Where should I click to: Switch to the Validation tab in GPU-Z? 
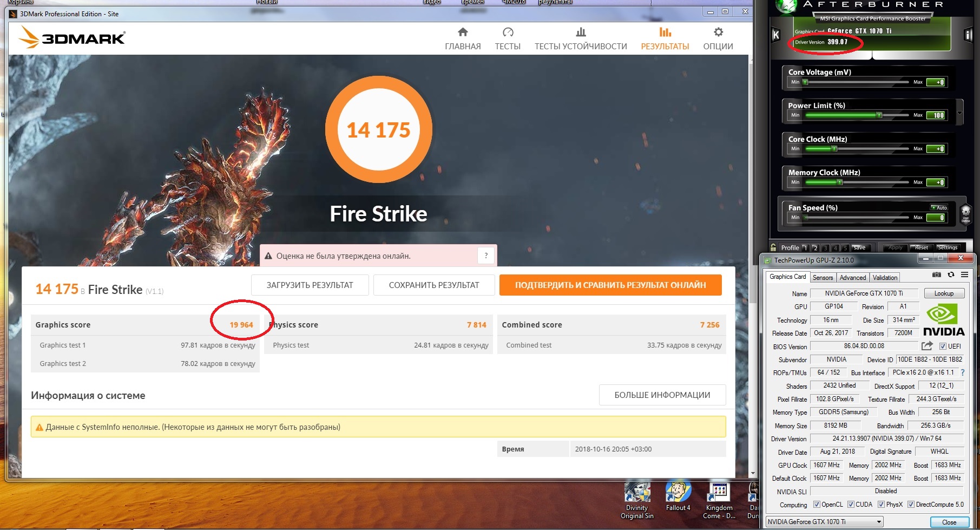pyautogui.click(x=885, y=278)
